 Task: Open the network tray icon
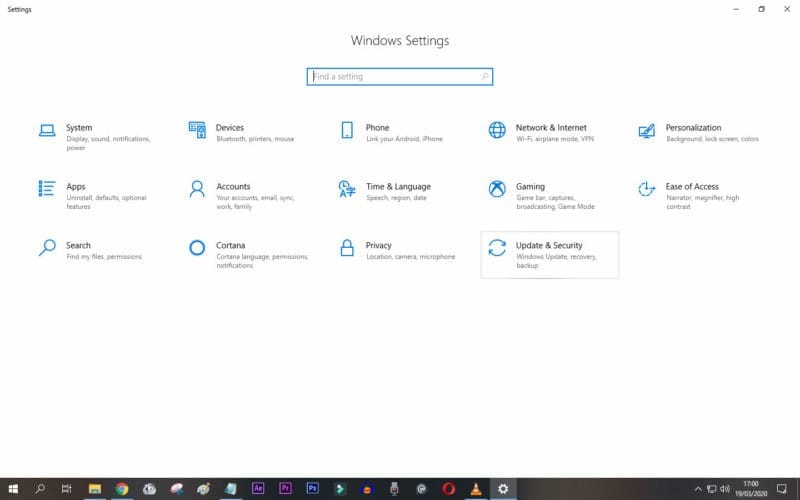coord(712,489)
